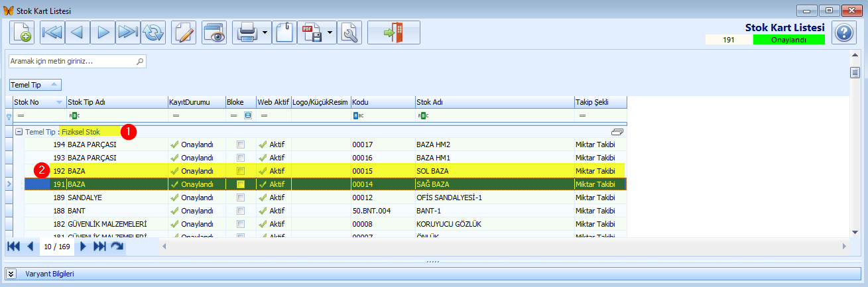Refresh the stock card list
The height and width of the screenshot is (287, 868).
(153, 32)
